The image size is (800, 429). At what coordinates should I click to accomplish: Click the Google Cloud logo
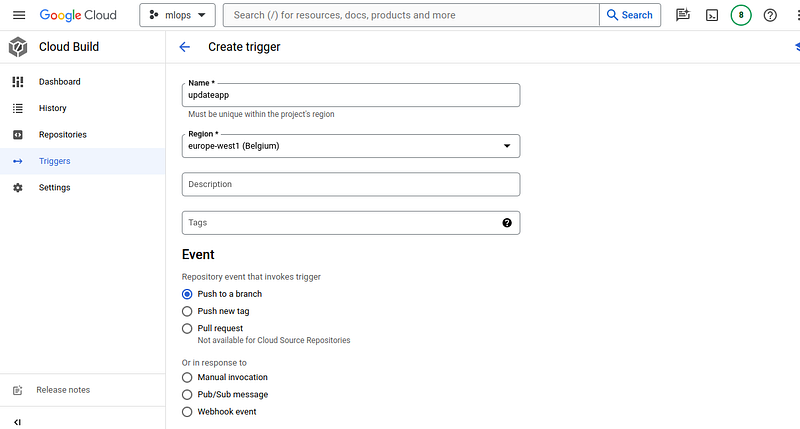78,15
